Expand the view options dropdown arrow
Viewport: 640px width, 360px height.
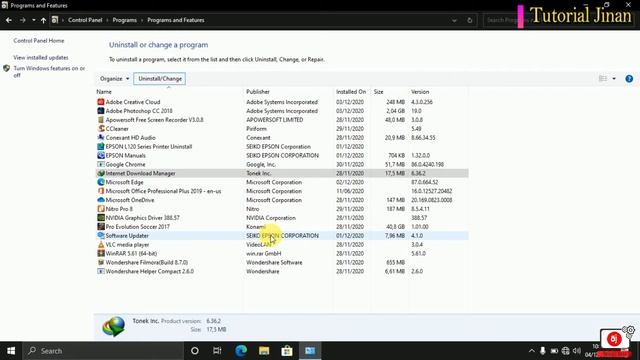click(x=614, y=79)
